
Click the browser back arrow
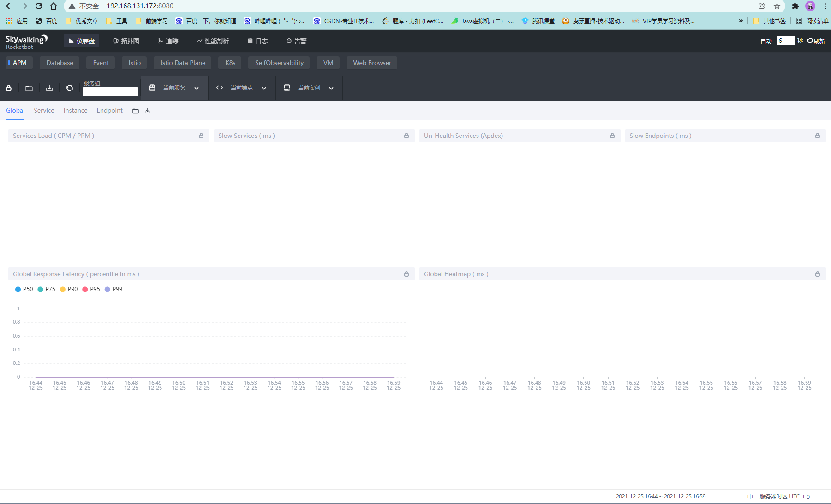(9, 6)
